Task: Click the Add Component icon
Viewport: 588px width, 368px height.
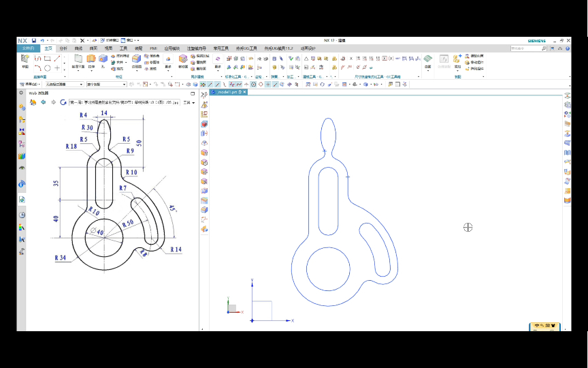Action: coord(457,59)
